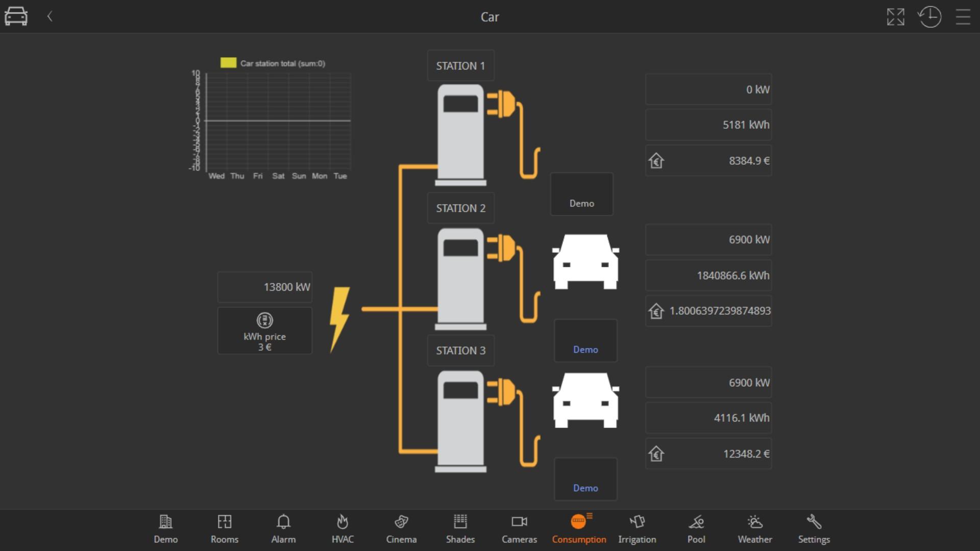
Task: Select the Cameras tab
Action: point(519,528)
